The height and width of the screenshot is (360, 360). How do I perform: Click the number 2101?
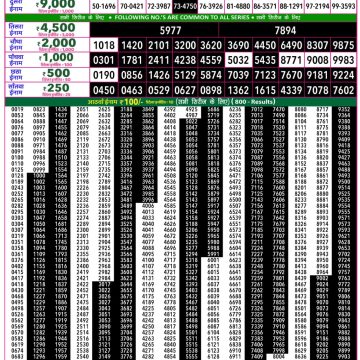coord(159,45)
